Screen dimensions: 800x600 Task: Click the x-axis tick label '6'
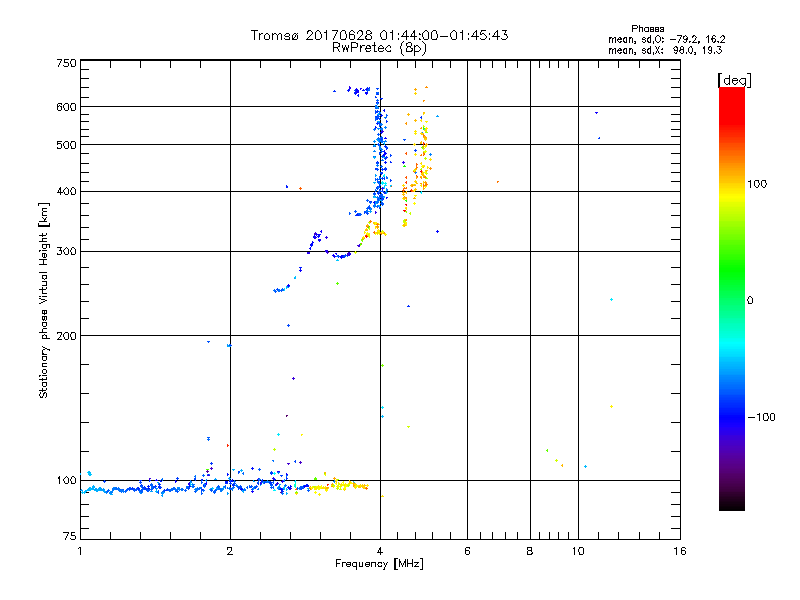pos(467,551)
